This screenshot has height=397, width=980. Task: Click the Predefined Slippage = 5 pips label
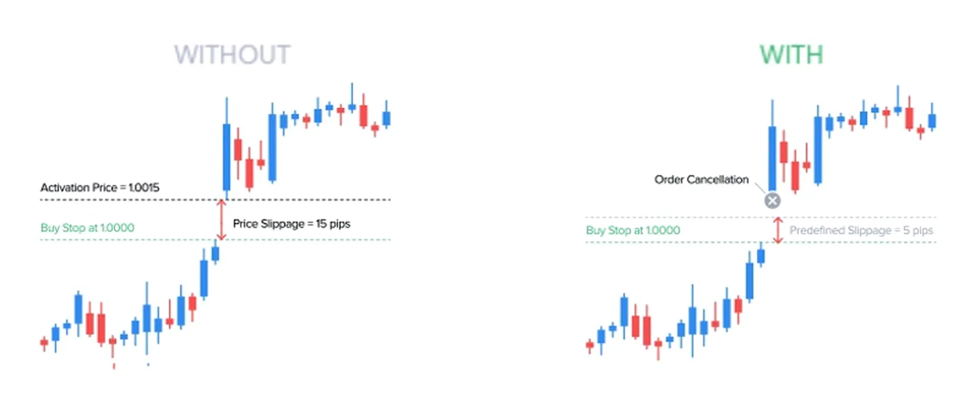pyautogui.click(x=861, y=230)
